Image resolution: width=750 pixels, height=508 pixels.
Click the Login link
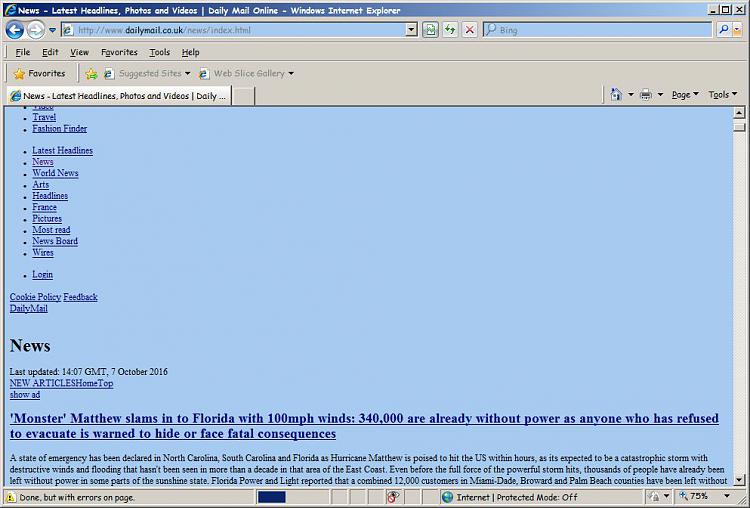(x=42, y=275)
